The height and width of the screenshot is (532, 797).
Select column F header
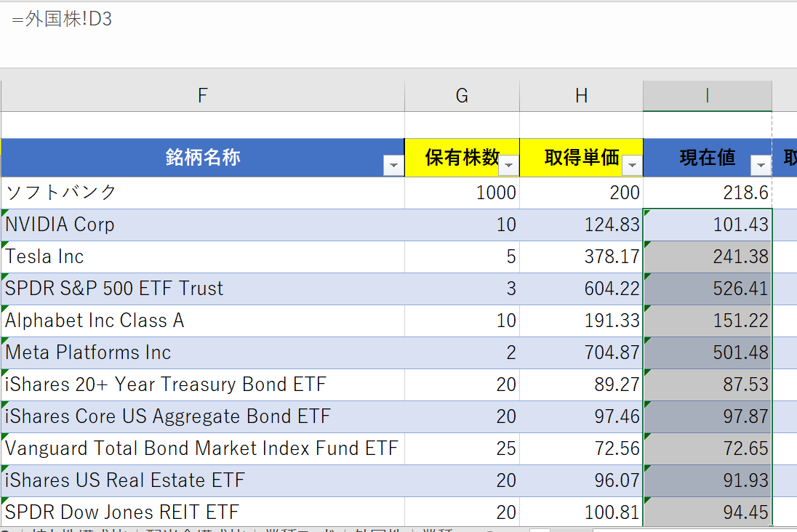coord(203,95)
